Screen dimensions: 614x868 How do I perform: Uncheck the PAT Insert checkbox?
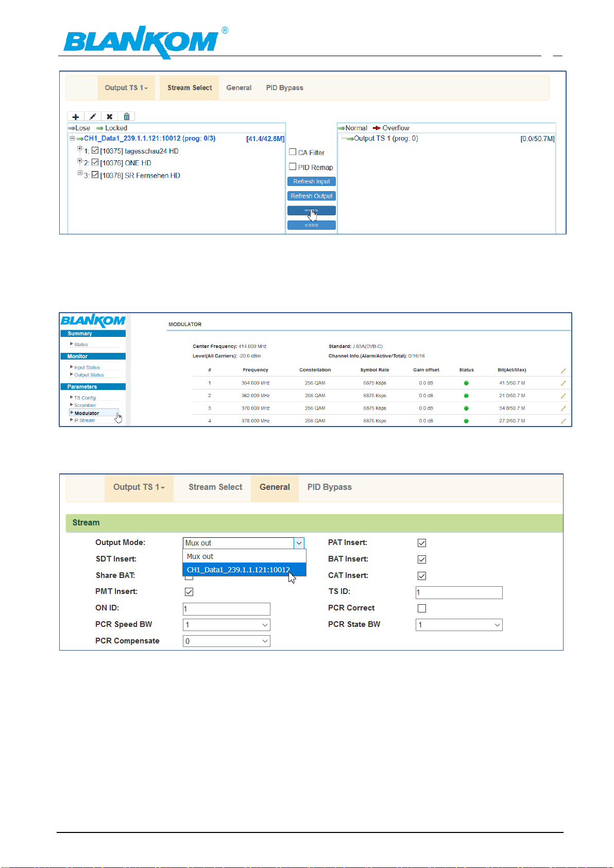coord(422,543)
